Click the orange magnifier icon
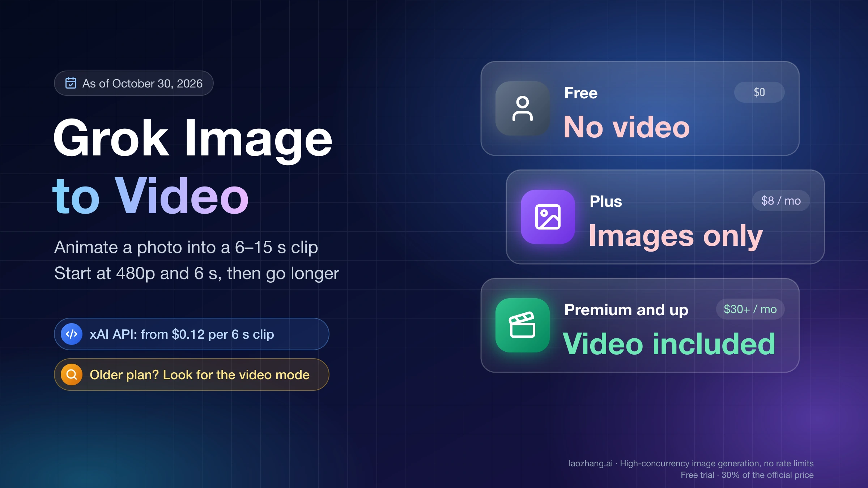This screenshot has width=868, height=488. tap(72, 374)
